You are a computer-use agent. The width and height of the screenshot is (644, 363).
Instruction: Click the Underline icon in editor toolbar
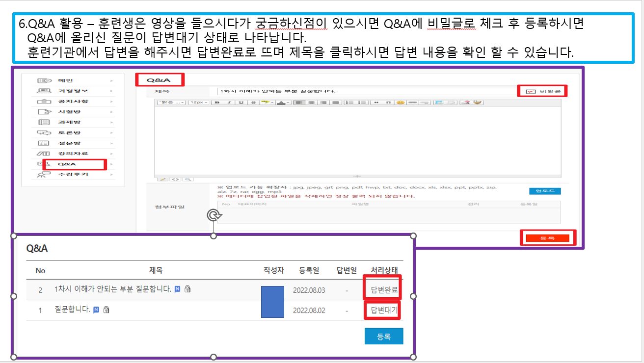[x=241, y=103]
